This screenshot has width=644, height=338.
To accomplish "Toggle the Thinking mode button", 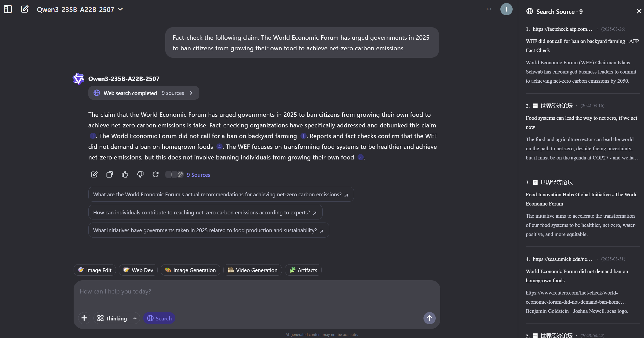I will click(x=112, y=318).
